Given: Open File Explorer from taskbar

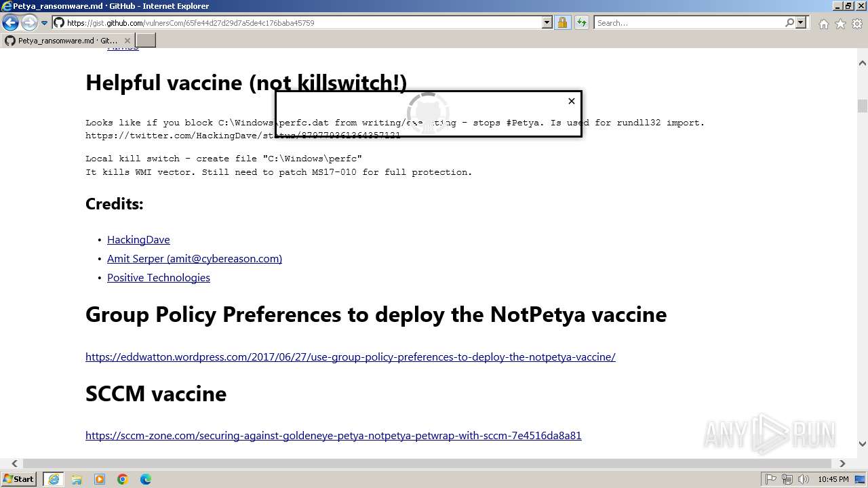Looking at the screenshot, I should tap(77, 479).
